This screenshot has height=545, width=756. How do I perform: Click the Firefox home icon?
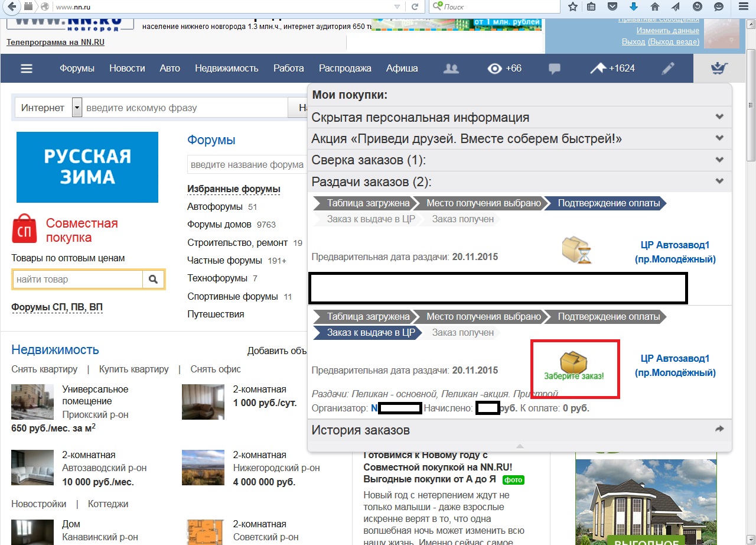[x=654, y=7]
